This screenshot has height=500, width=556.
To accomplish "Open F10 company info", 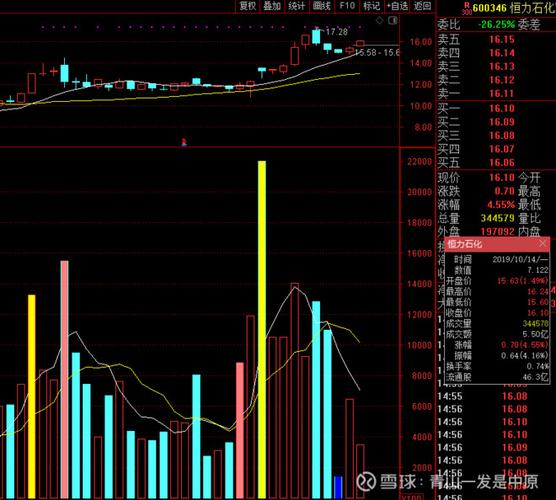I will tap(347, 6).
